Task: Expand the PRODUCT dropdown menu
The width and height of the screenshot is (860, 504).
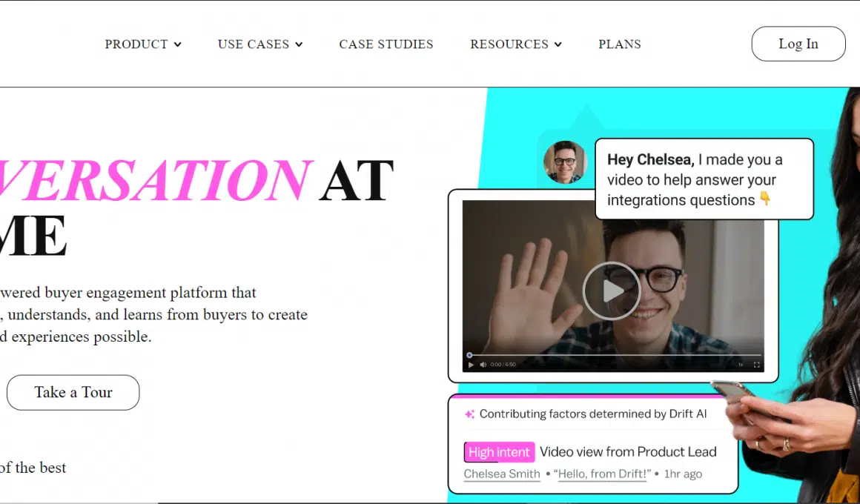Action: pyautogui.click(x=142, y=44)
